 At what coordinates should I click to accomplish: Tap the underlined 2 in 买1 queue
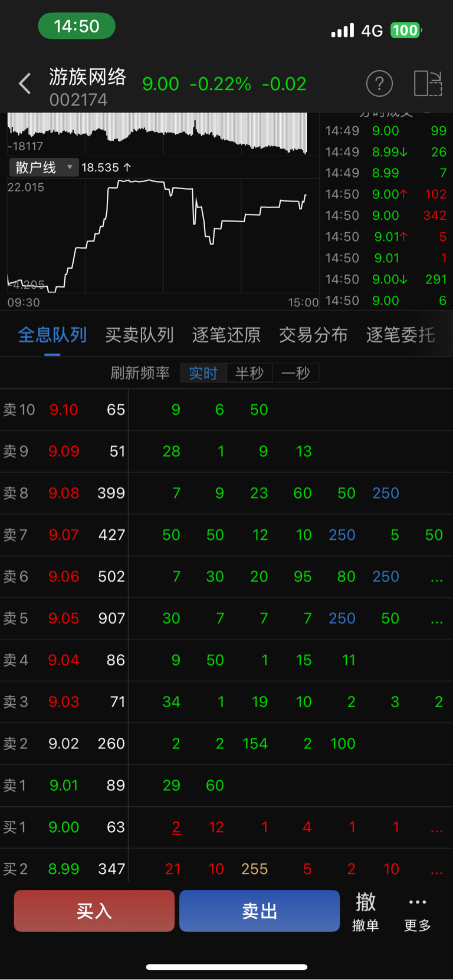coord(176,827)
